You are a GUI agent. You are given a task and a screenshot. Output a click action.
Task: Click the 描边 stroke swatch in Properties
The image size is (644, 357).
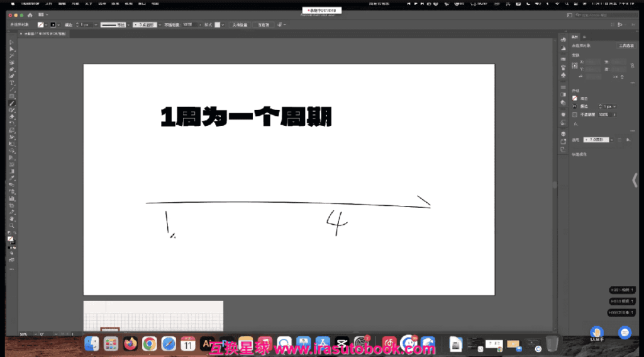click(575, 106)
